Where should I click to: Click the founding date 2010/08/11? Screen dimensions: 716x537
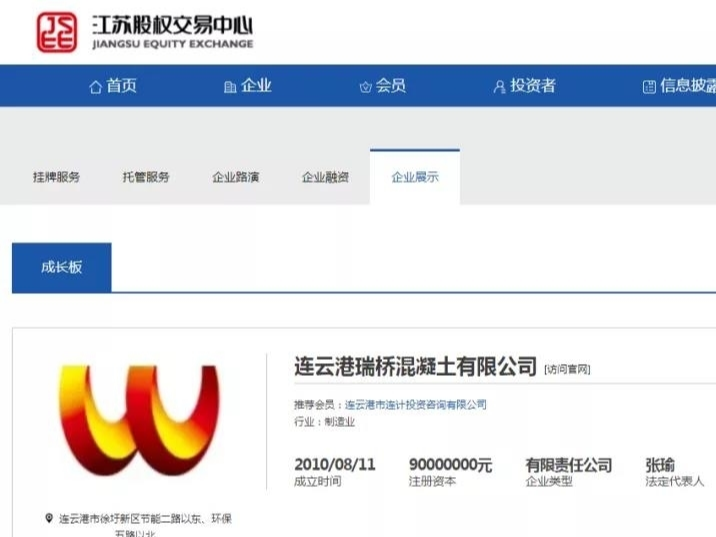point(335,465)
